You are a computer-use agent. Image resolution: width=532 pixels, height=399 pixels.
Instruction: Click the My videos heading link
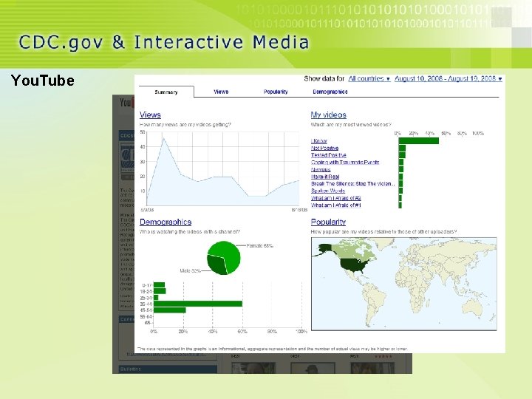pyautogui.click(x=328, y=115)
